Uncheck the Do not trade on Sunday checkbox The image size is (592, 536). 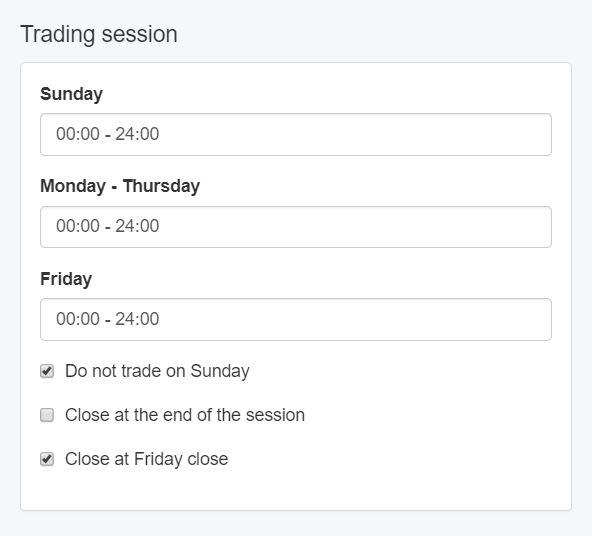point(47,371)
